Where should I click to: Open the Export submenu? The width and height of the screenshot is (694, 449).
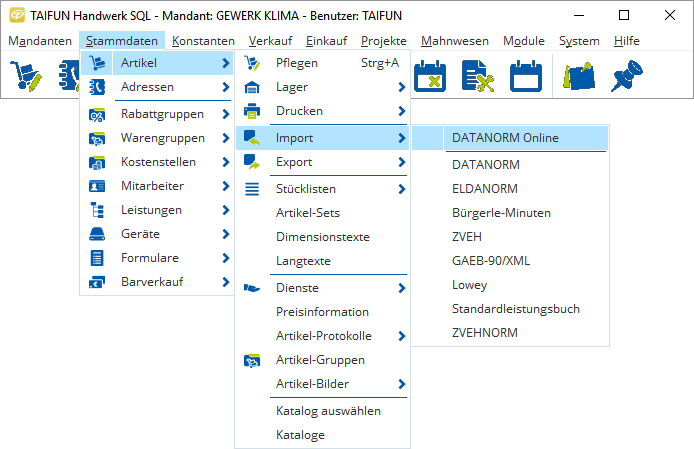(x=294, y=162)
